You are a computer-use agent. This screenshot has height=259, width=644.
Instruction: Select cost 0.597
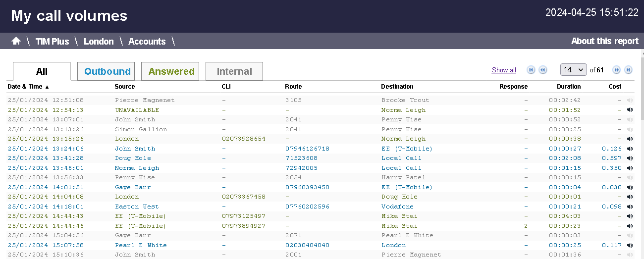pos(612,158)
